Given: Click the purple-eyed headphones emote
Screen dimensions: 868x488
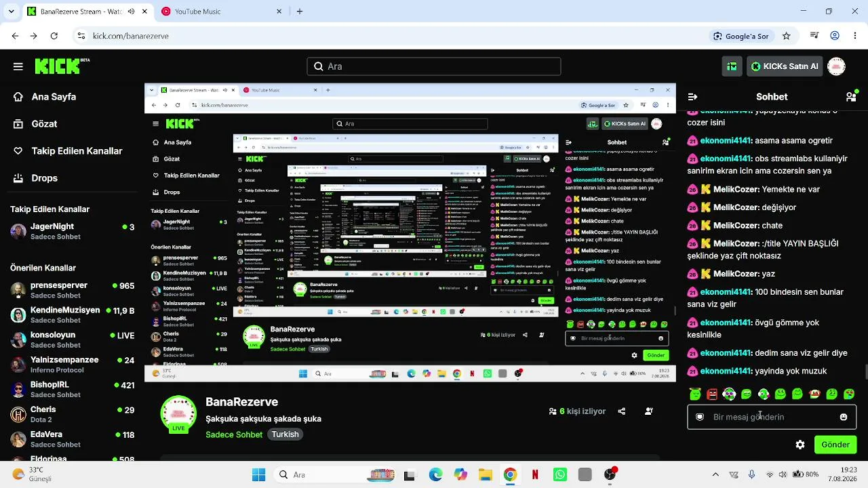Looking at the screenshot, I should pos(729,394).
